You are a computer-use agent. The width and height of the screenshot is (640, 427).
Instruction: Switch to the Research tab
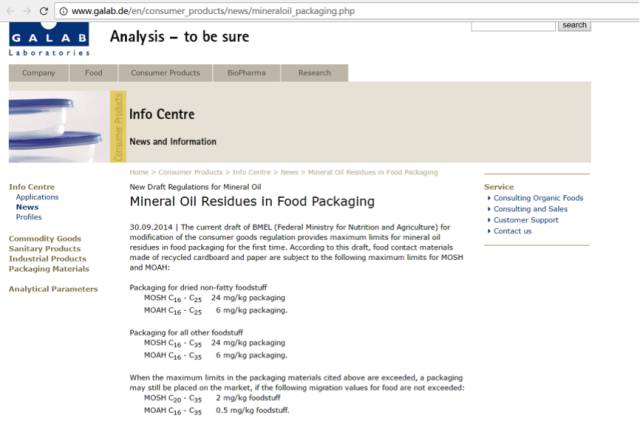[x=314, y=73]
